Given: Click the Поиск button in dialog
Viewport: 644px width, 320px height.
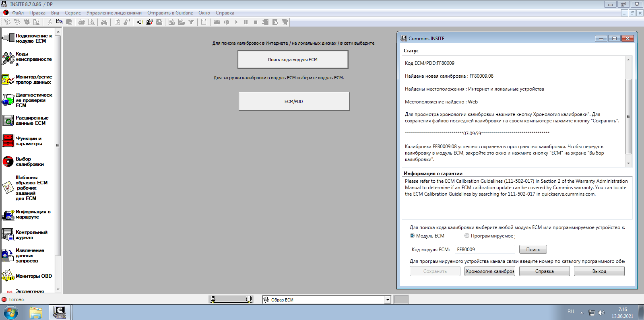Looking at the screenshot, I should pyautogui.click(x=533, y=250).
